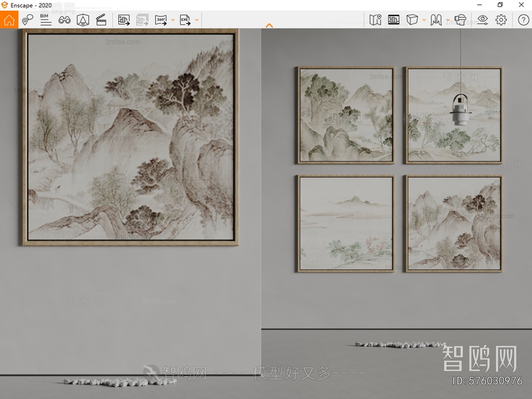Open the video editor clapperboard icon
The image size is (532, 399).
[x=101, y=20]
